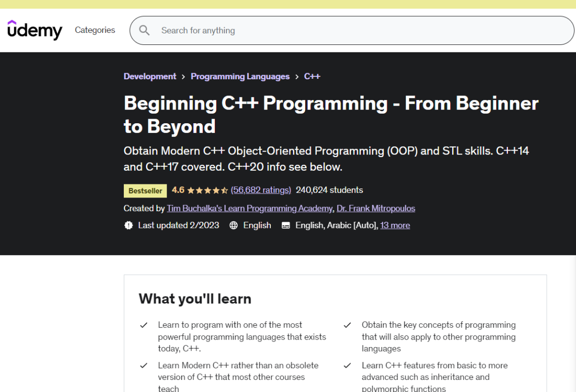Click the chevron between Development and Programming Languages
Viewport: 576px width, 392px height.
tap(183, 76)
